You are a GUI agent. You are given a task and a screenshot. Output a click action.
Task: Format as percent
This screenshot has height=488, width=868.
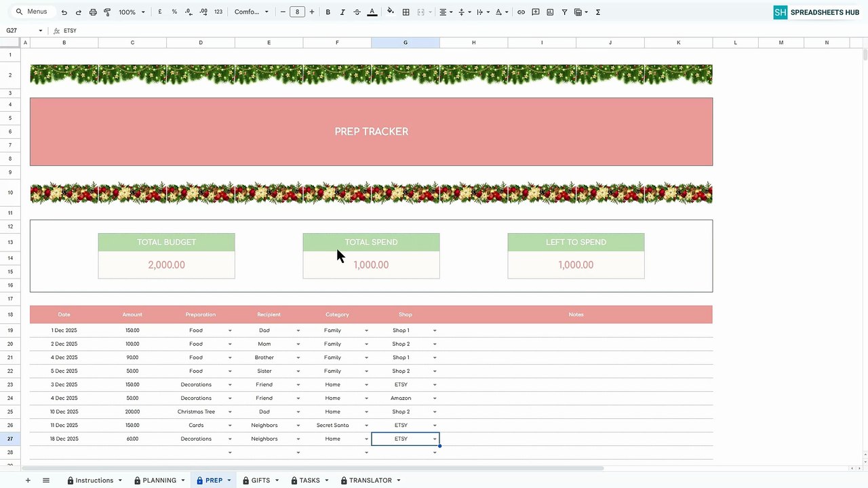tap(174, 12)
